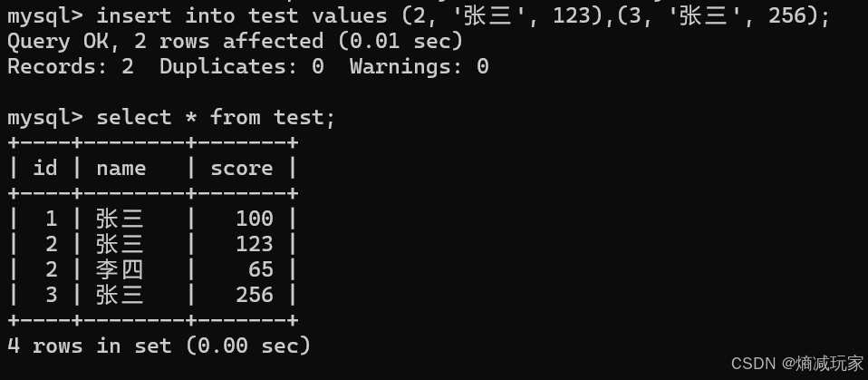Image resolution: width=868 pixels, height=380 pixels.
Task: Click the CSDN @熵减玩家 watermark
Action: tap(797, 364)
